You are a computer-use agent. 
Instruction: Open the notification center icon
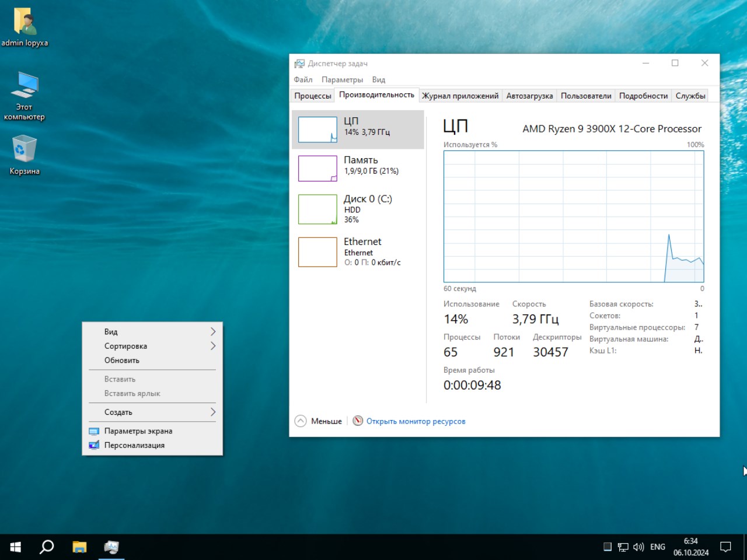click(725, 547)
